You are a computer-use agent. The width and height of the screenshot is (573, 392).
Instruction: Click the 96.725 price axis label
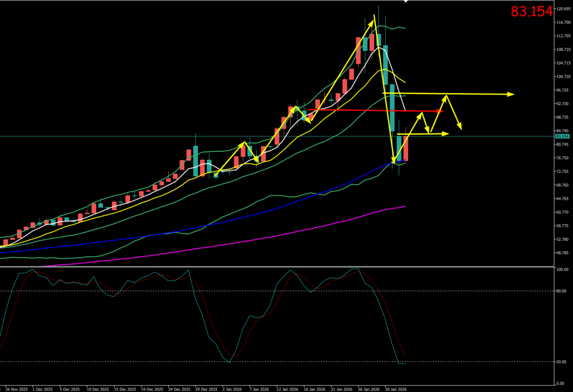[x=563, y=90]
